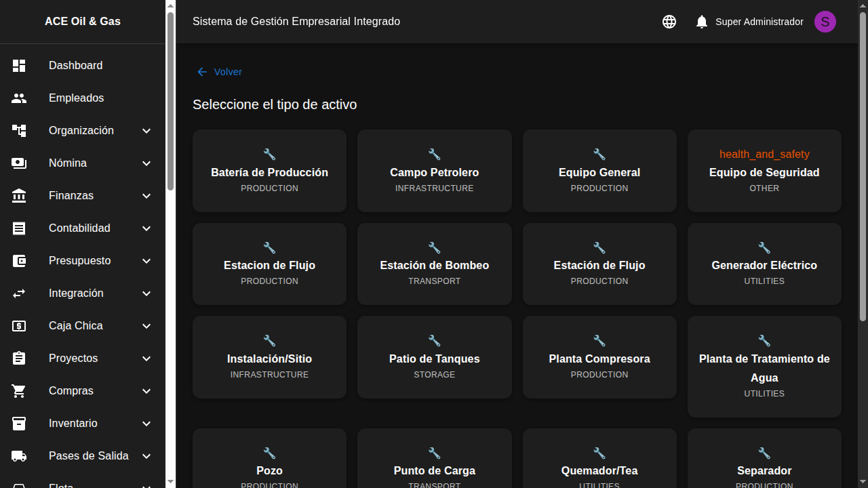Click the language globe icon
The width and height of the screenshot is (868, 488).
(x=669, y=22)
